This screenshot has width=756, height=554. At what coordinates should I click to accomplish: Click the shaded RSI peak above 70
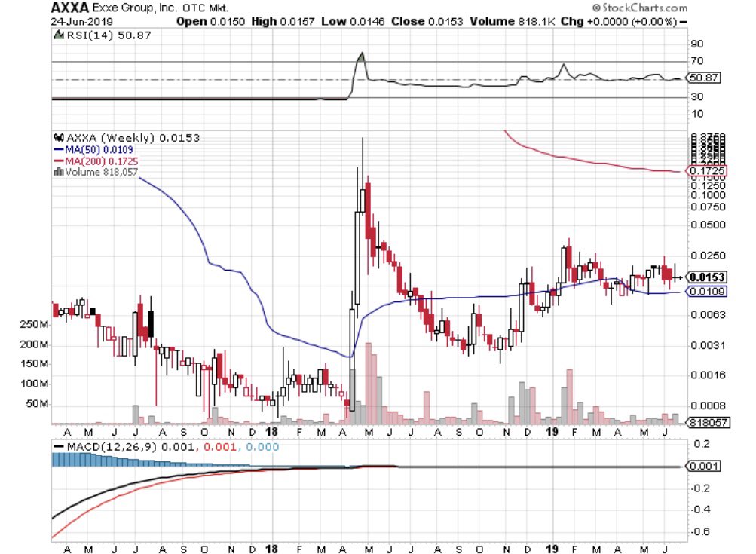tap(360, 57)
